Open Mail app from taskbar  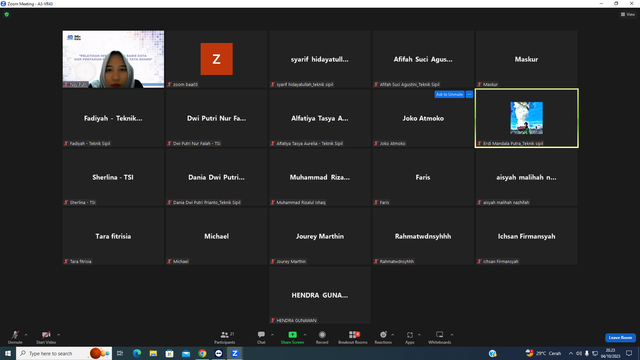click(186, 353)
